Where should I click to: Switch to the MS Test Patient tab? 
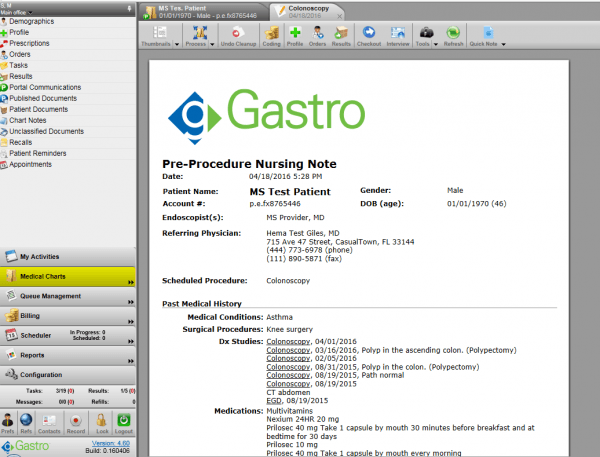pyautogui.click(x=203, y=12)
